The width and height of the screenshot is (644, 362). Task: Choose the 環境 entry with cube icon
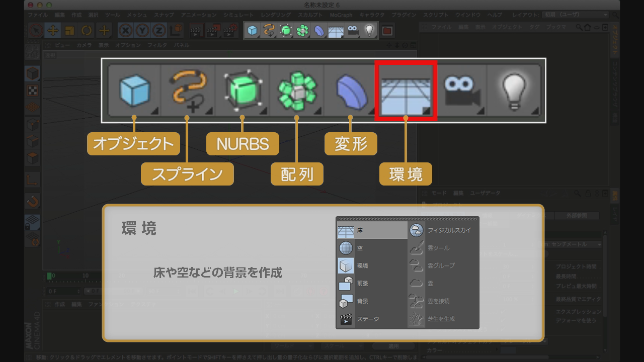tap(372, 265)
